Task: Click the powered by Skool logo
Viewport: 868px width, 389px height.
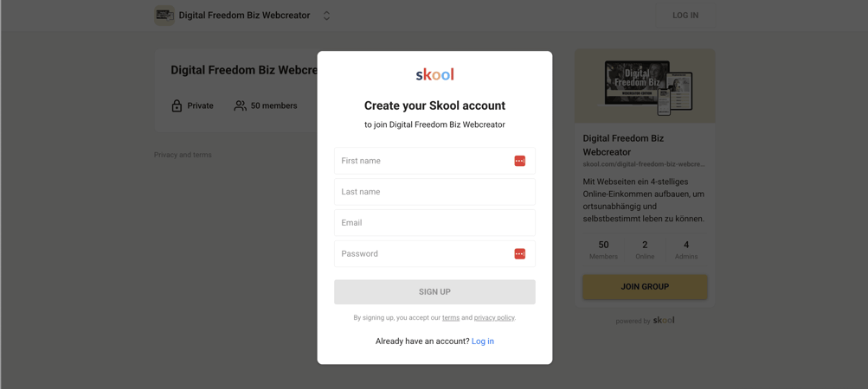Action: [664, 321]
